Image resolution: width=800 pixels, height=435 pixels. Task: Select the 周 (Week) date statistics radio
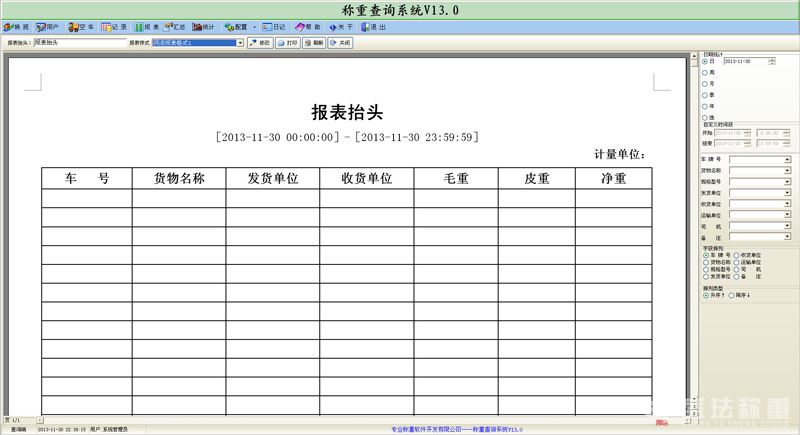(x=705, y=72)
